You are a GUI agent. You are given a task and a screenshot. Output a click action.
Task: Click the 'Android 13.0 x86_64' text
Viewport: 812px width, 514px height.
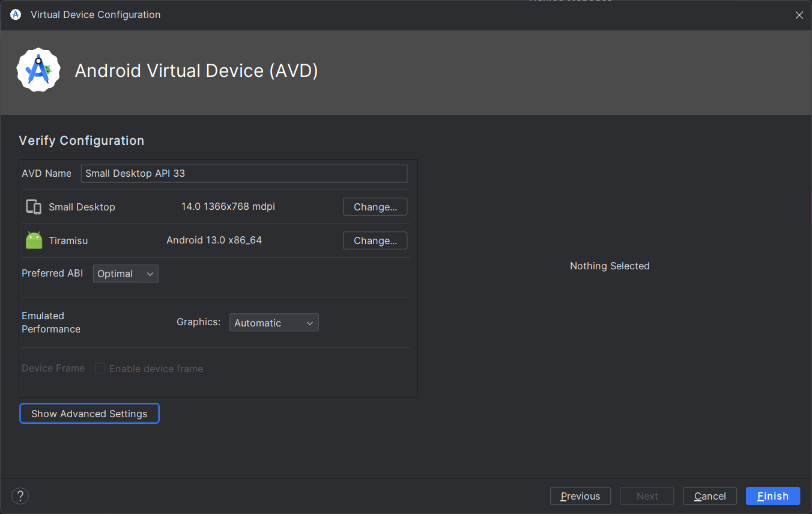click(214, 240)
